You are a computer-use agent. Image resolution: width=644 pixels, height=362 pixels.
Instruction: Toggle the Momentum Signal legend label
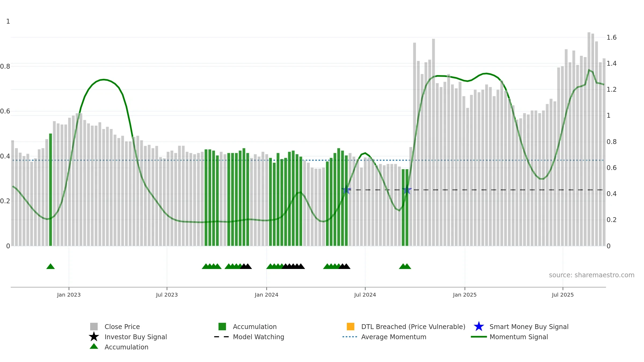519,337
